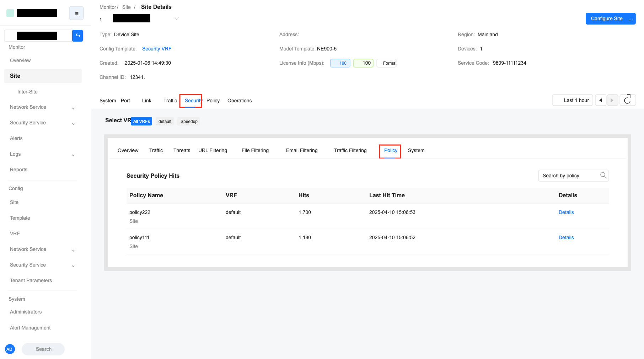The width and height of the screenshot is (644, 359).
Task: Click the Last Hit Time column header
Action: click(x=387, y=195)
